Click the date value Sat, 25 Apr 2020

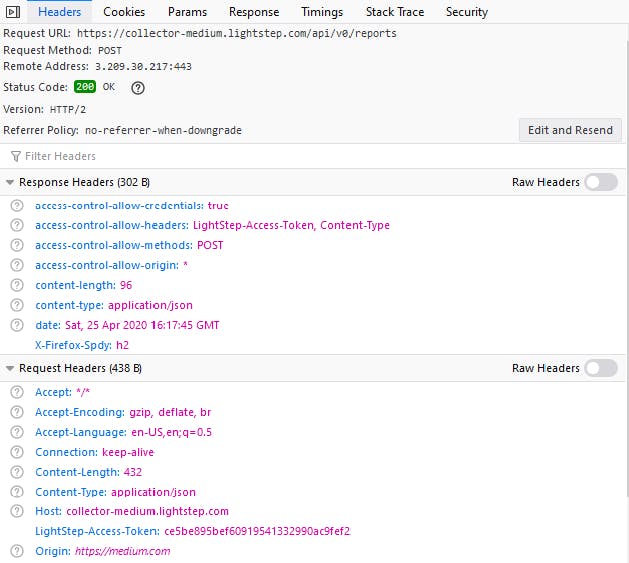[142, 325]
